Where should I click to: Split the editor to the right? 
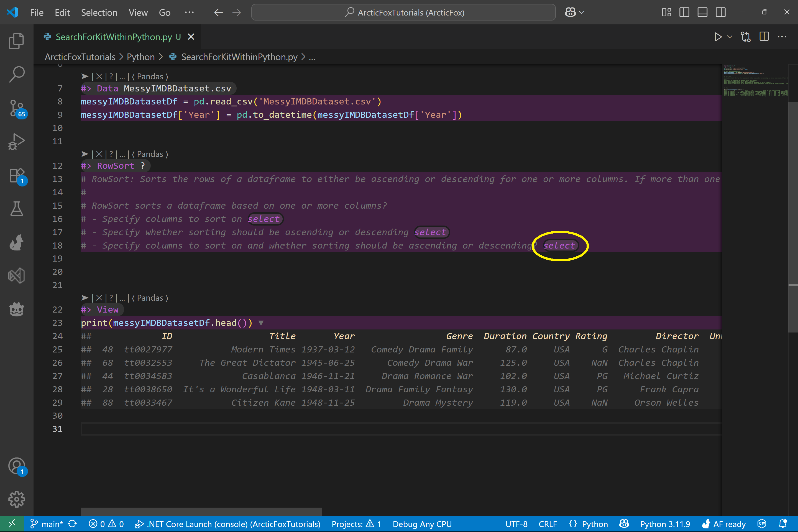[764, 37]
